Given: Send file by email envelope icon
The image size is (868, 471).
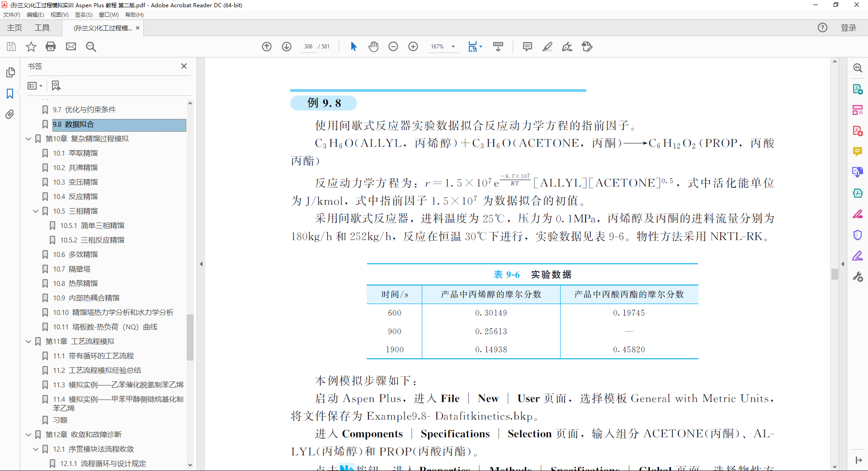Looking at the screenshot, I should (x=71, y=47).
